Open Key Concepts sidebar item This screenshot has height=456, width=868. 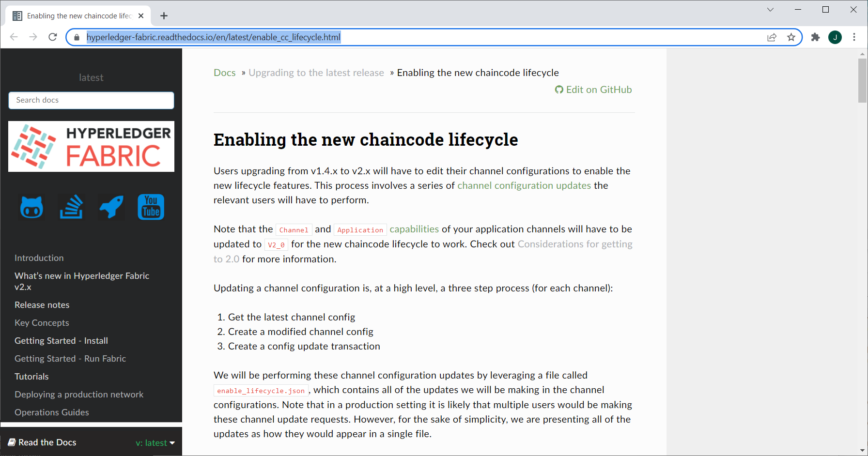42,323
